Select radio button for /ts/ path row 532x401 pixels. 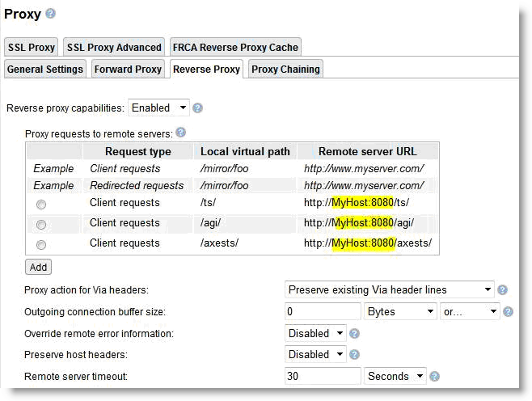click(41, 205)
